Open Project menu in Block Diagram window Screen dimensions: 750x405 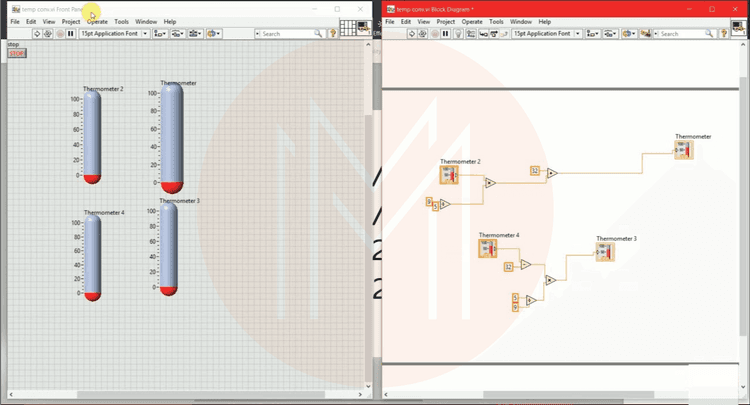coord(446,22)
